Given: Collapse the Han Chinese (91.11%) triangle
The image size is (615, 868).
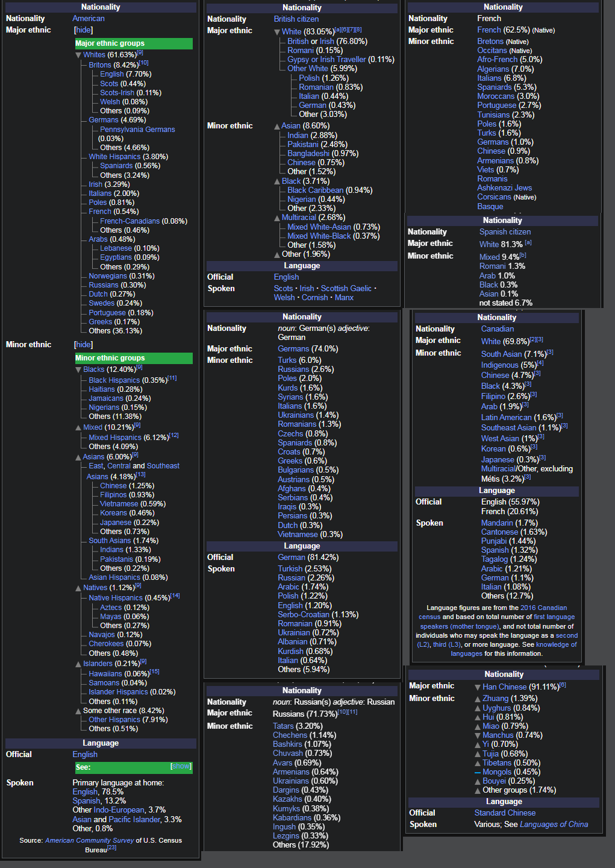Looking at the screenshot, I should pyautogui.click(x=478, y=687).
